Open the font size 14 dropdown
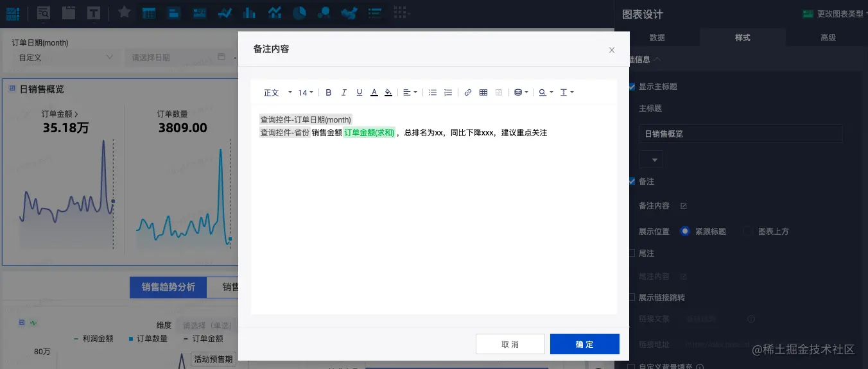 [x=306, y=92]
